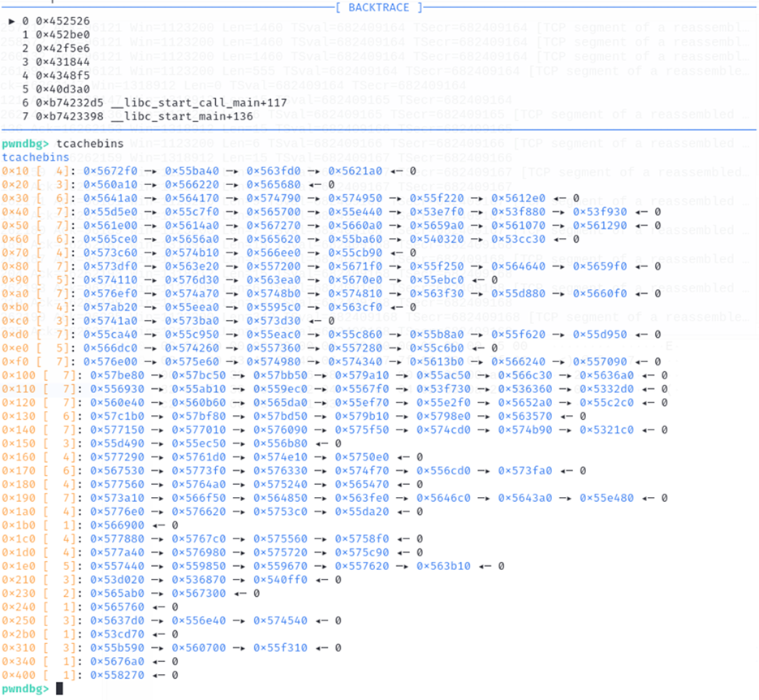Click __libc_start_call_main+117 symbol
Screen dimensions: 759x700
(199, 102)
